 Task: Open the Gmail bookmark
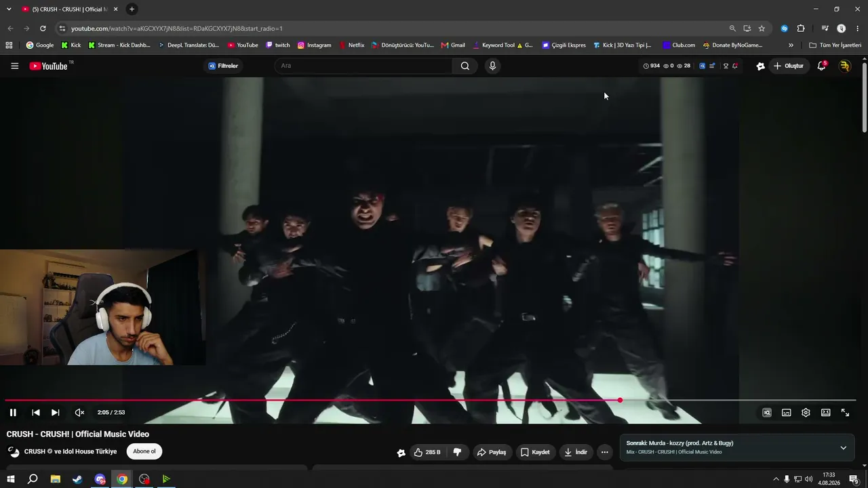pos(453,45)
